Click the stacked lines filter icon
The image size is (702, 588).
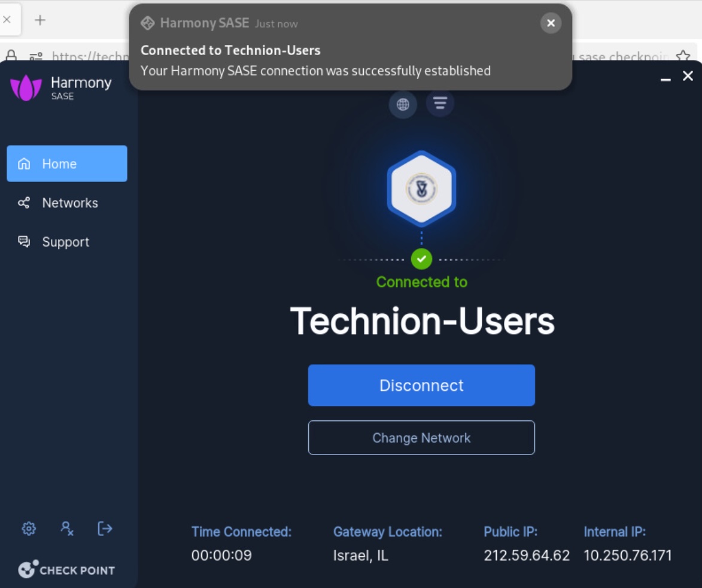(440, 104)
